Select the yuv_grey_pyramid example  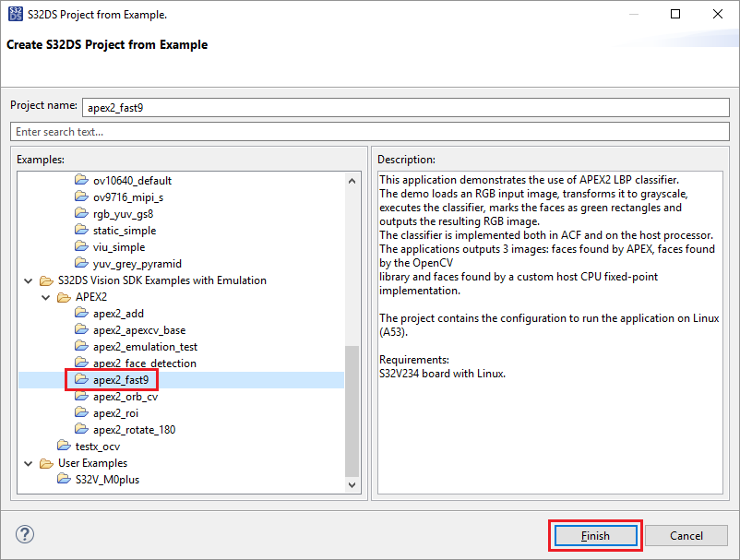coord(137,264)
